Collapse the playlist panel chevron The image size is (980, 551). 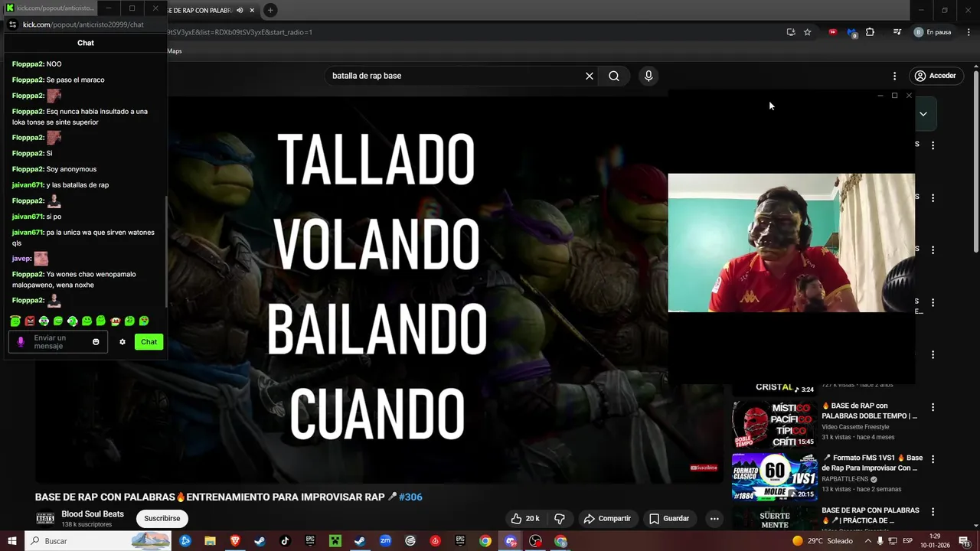(x=923, y=114)
